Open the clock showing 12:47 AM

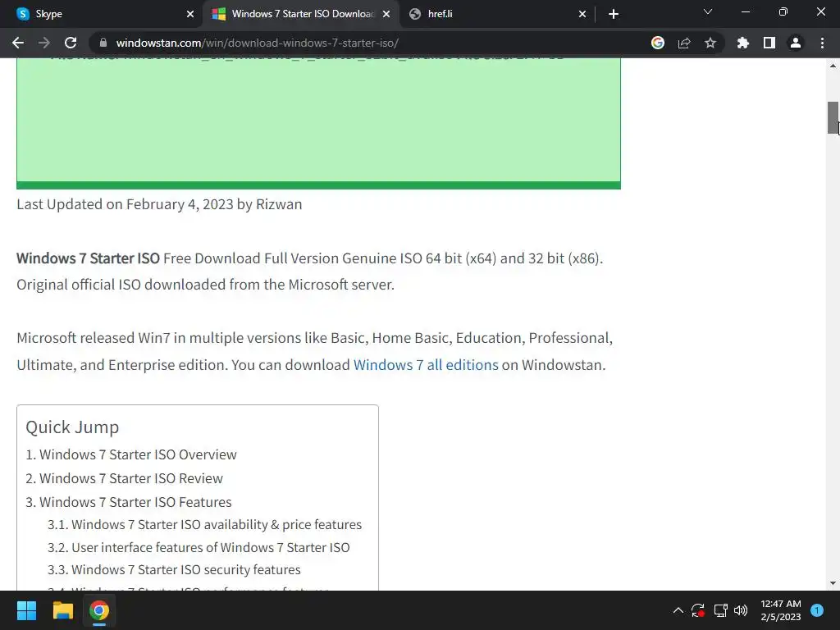781,610
